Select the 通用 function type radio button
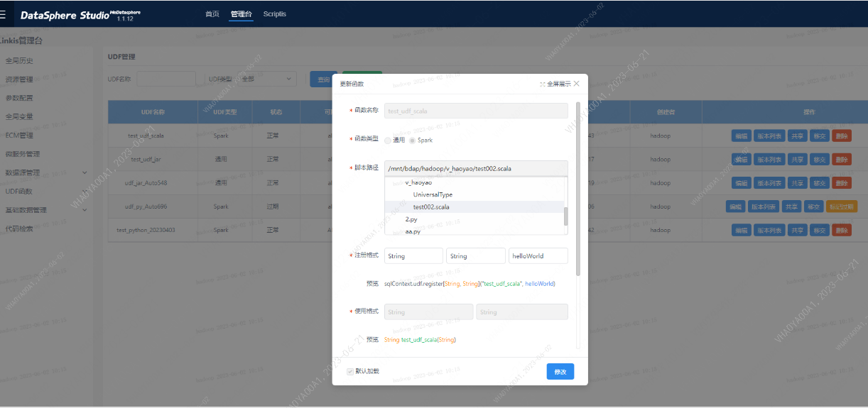Image resolution: width=868 pixels, height=408 pixels. point(388,140)
